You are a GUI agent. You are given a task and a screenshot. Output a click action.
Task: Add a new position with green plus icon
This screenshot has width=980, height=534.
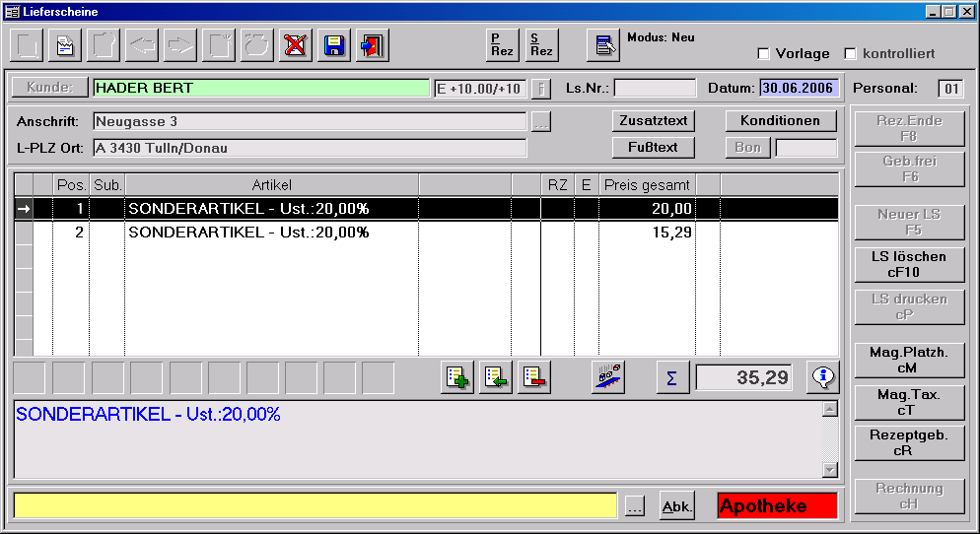coord(456,377)
